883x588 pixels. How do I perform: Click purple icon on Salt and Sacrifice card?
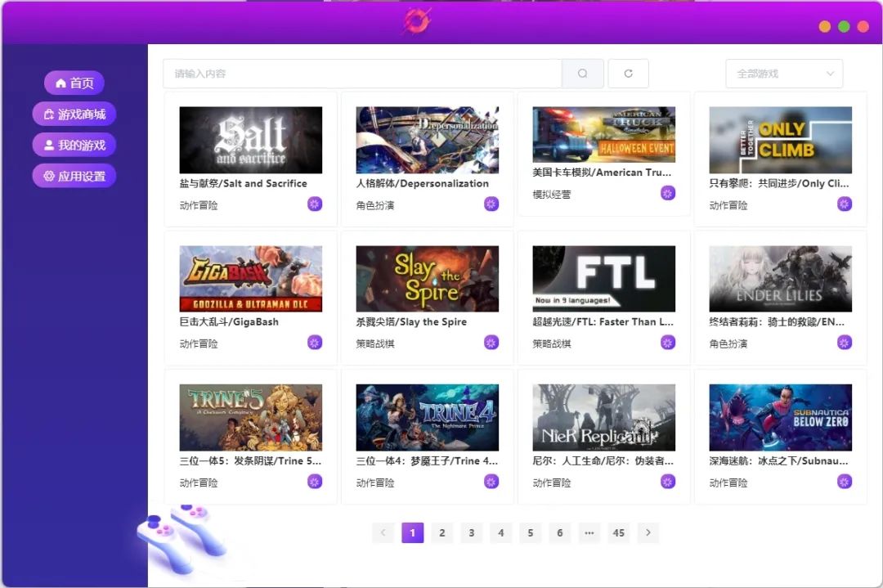click(315, 204)
